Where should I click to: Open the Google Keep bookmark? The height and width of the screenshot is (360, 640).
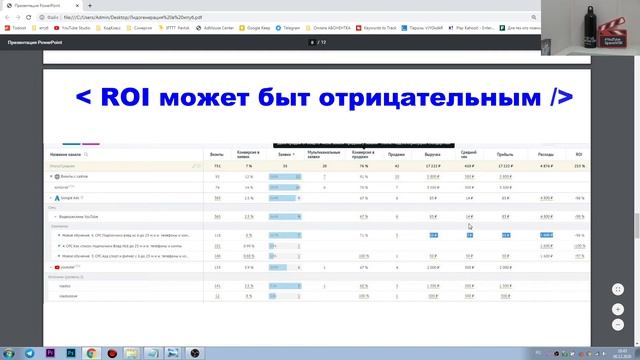click(255, 28)
